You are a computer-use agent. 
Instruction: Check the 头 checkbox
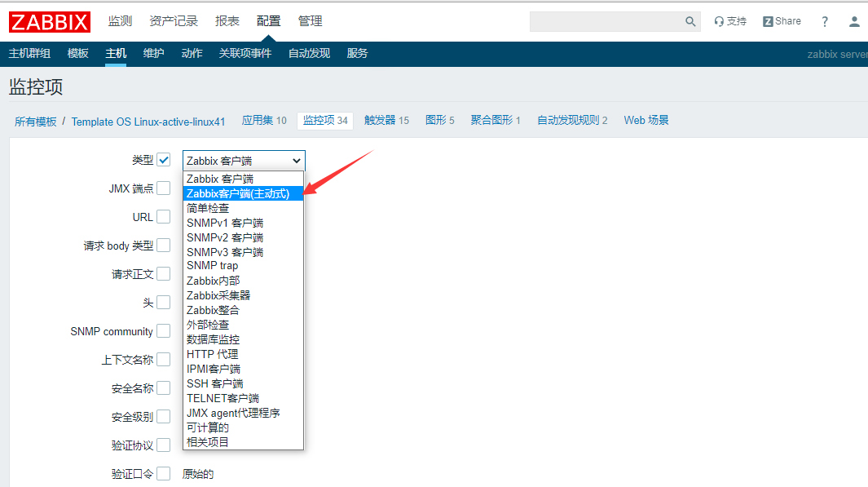(163, 303)
